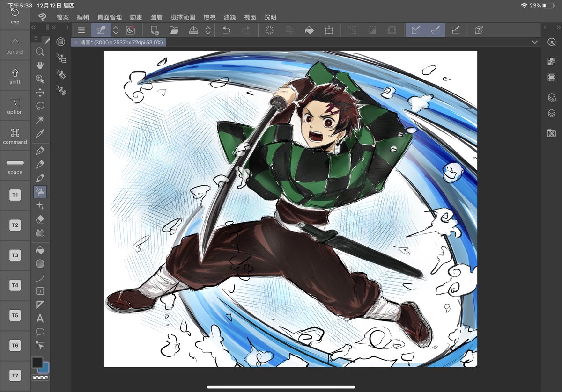Screen dimensions: 562x392
Task: Select the Eyedropper tool
Action: pyautogui.click(x=40, y=134)
